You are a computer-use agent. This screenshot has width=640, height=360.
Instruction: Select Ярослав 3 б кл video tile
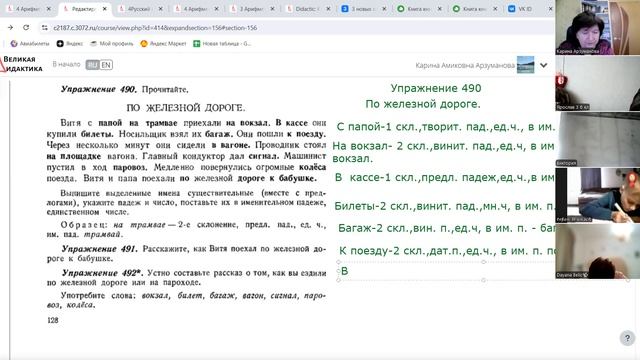[x=598, y=84]
